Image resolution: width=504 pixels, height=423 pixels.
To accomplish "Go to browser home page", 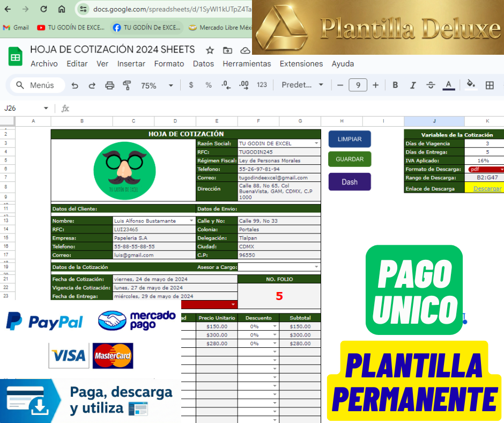I will (x=62, y=9).
